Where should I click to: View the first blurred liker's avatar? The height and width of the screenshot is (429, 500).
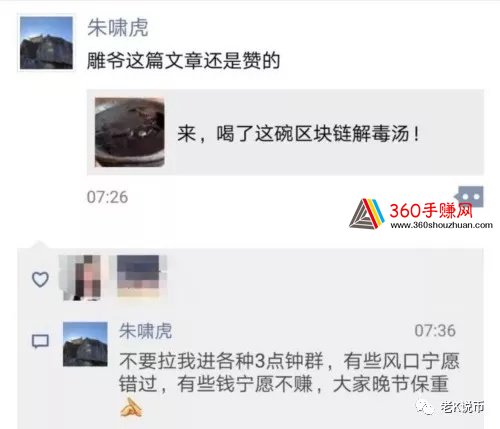click(x=81, y=277)
